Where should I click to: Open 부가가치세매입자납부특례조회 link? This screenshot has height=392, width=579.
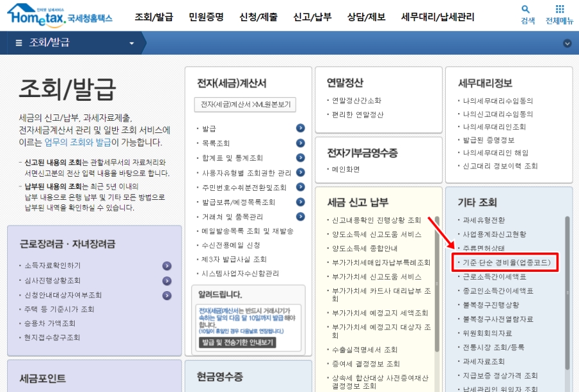[381, 263]
